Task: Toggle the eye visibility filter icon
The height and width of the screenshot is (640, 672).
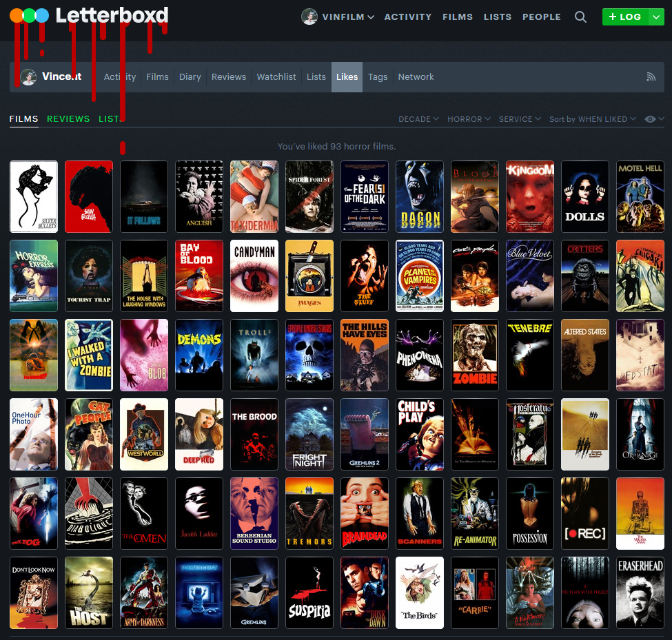Action: point(650,119)
